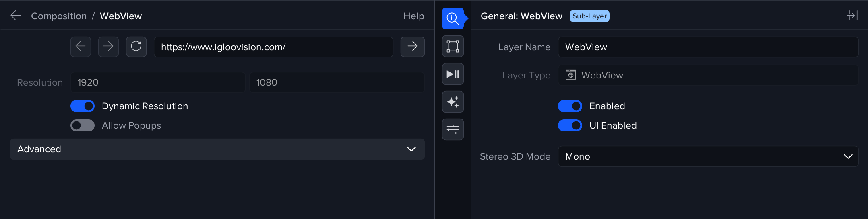The image size is (868, 219).
Task: Collapse the inspector panel
Action: [x=852, y=16]
